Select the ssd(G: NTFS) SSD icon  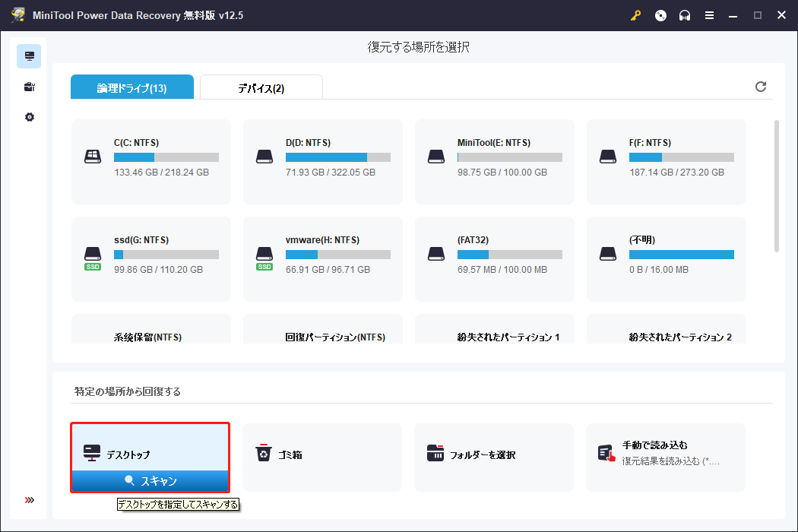pyautogui.click(x=93, y=258)
